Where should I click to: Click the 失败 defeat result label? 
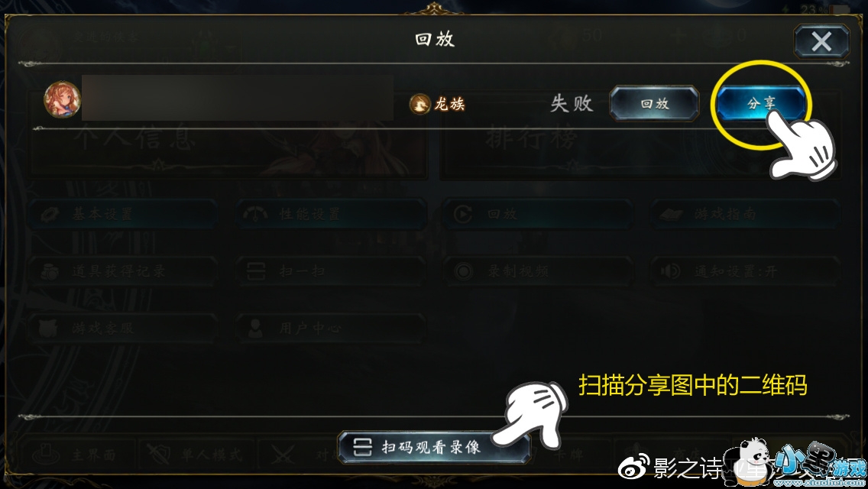572,104
